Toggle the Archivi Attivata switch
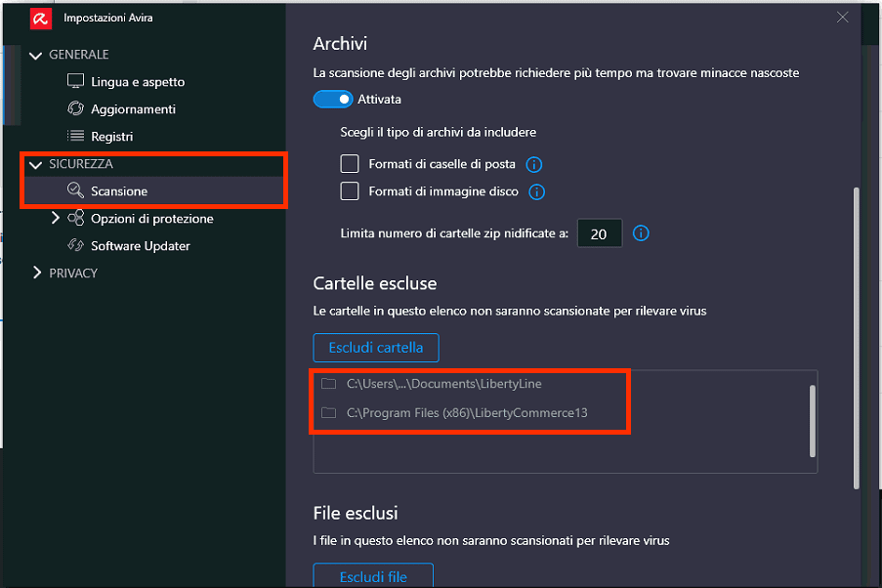This screenshot has height=588, width=882. (x=332, y=99)
